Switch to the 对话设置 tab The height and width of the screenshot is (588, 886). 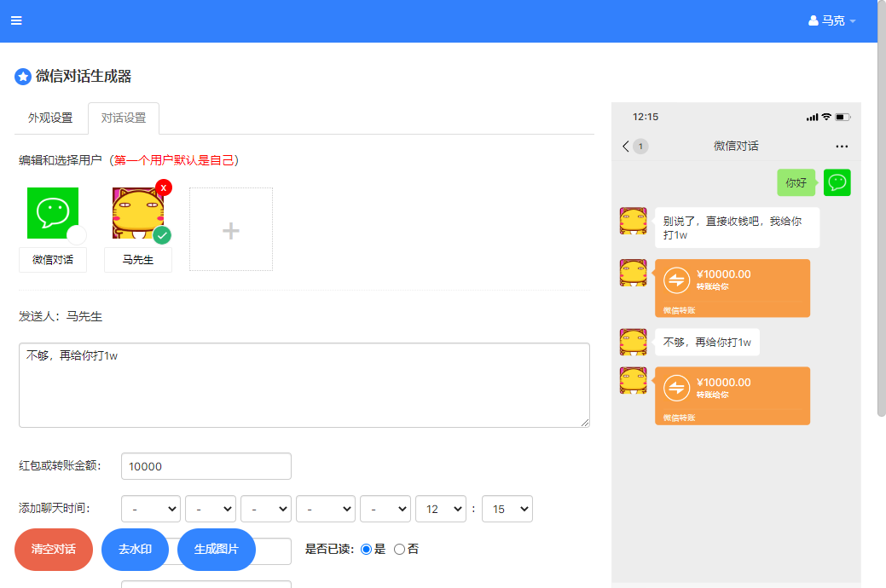coord(123,119)
